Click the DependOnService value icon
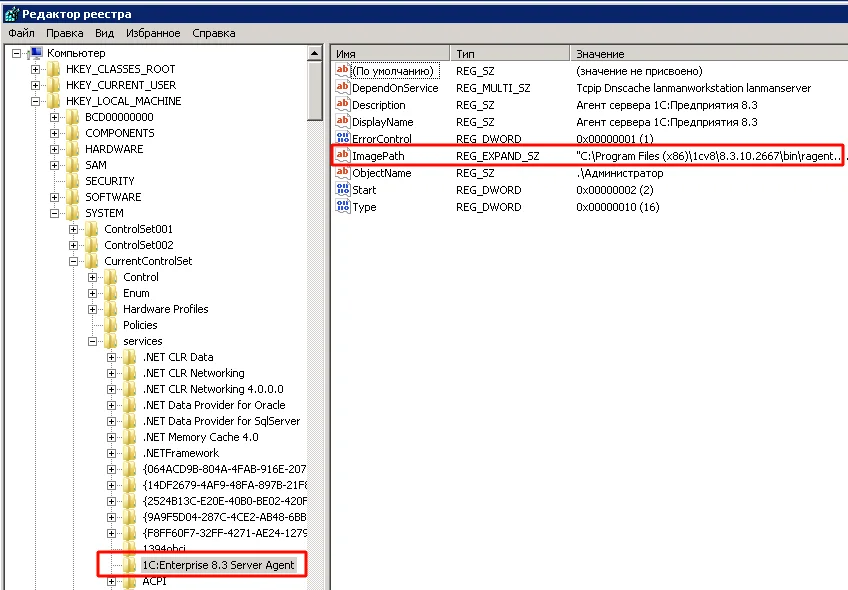Screen dimensions: 848x590 click(x=343, y=88)
